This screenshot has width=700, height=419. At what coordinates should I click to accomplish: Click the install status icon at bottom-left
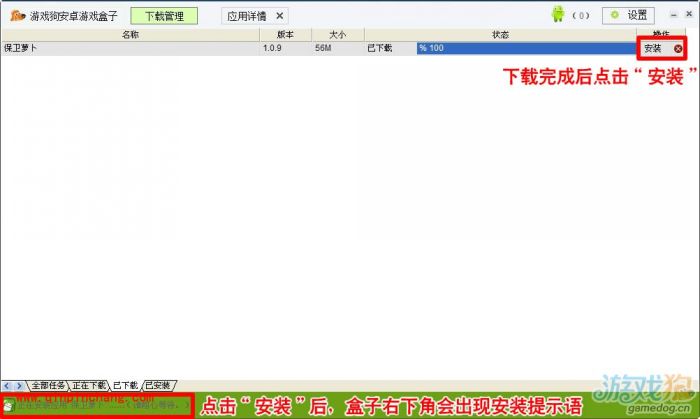coord(9,406)
